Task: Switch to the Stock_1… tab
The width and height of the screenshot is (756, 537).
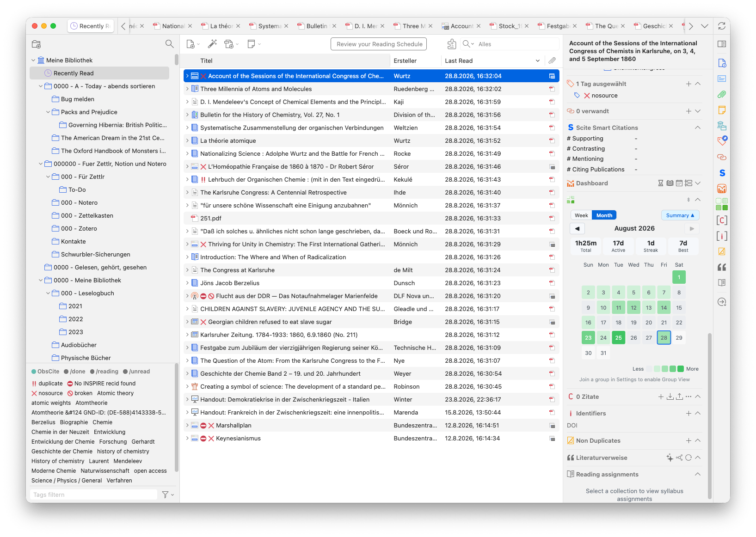Action: point(509,26)
